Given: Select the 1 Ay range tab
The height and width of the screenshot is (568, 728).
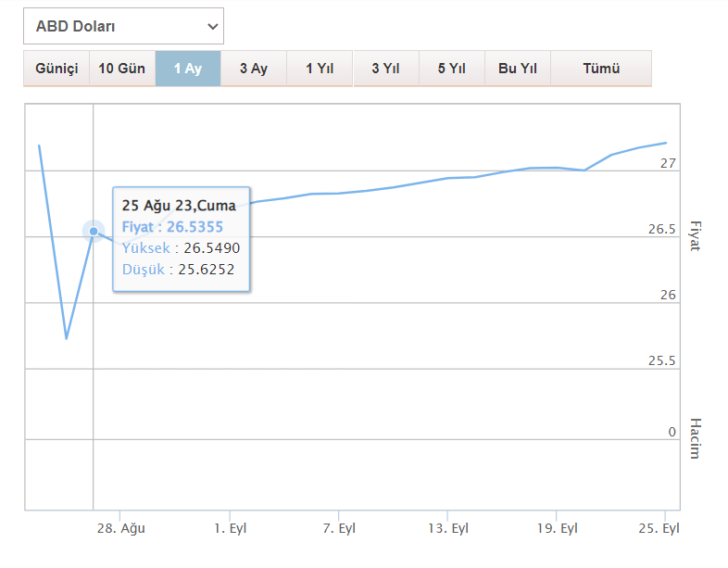Looking at the screenshot, I should pyautogui.click(x=188, y=69).
